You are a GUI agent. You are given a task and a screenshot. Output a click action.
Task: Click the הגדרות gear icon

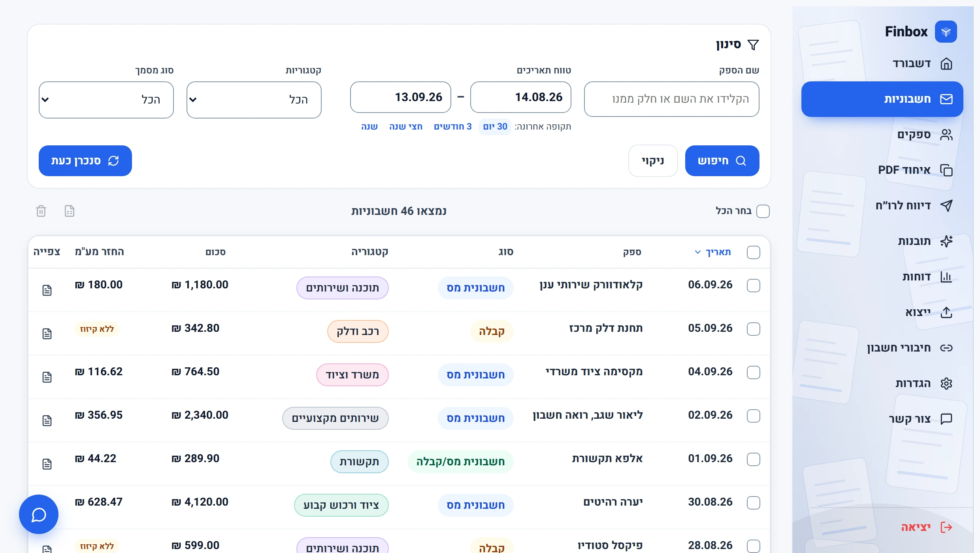point(946,383)
